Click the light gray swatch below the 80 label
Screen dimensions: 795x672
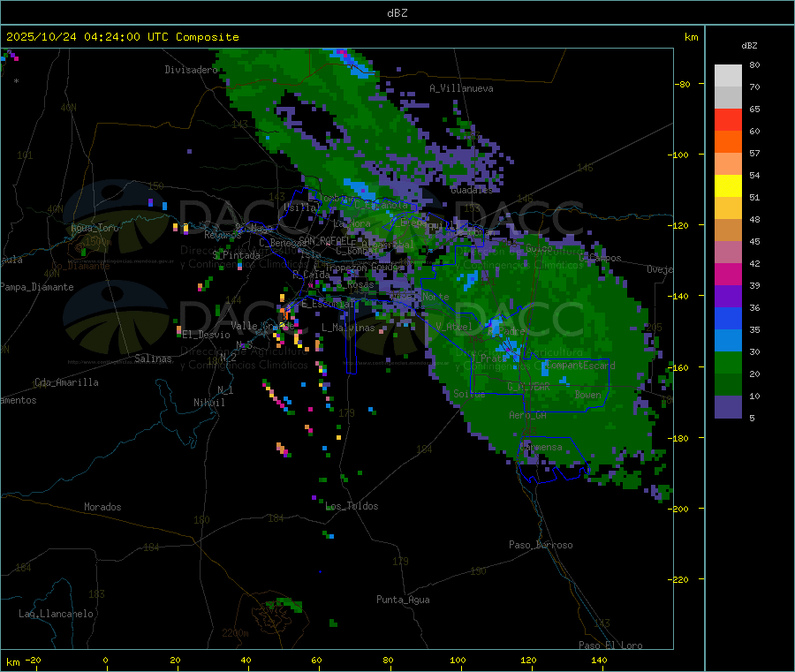[728, 76]
